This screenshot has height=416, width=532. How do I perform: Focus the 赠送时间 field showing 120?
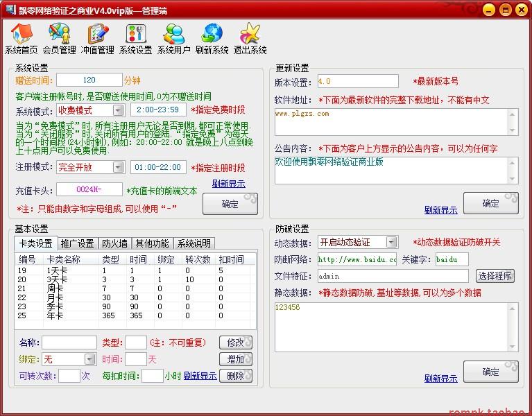[89, 80]
